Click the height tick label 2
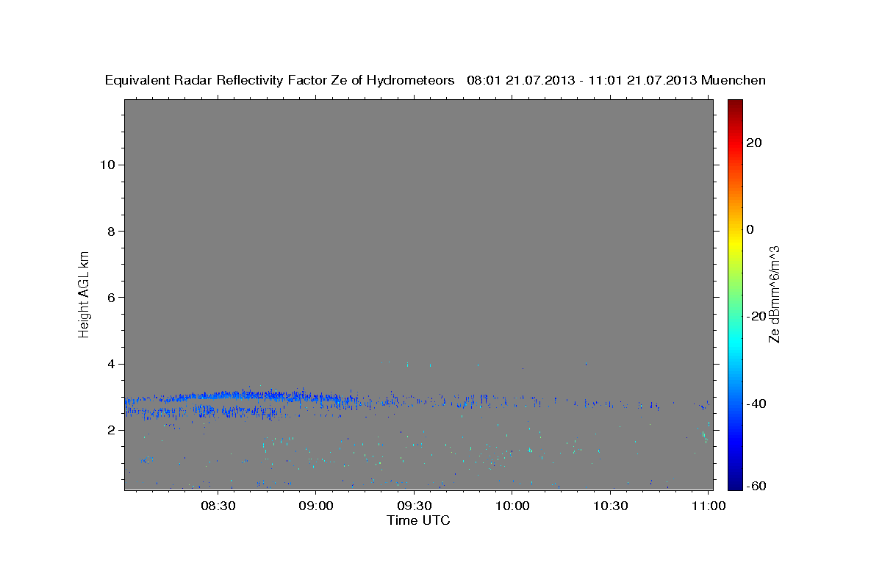 pos(110,430)
